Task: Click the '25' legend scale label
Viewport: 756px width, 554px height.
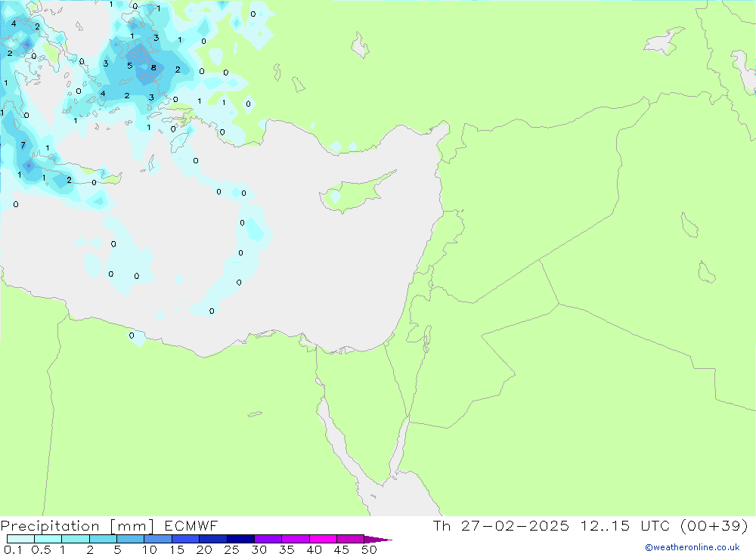Action: (x=232, y=549)
